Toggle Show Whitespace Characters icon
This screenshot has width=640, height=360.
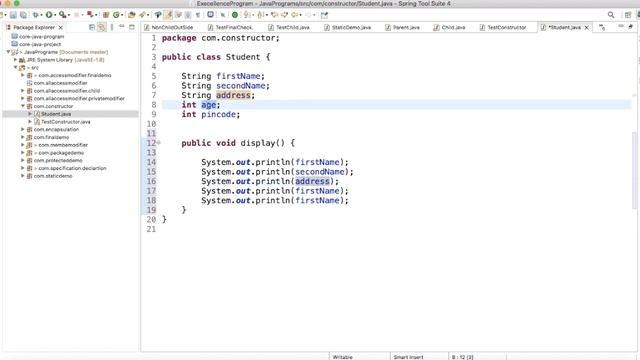[x=198, y=15]
